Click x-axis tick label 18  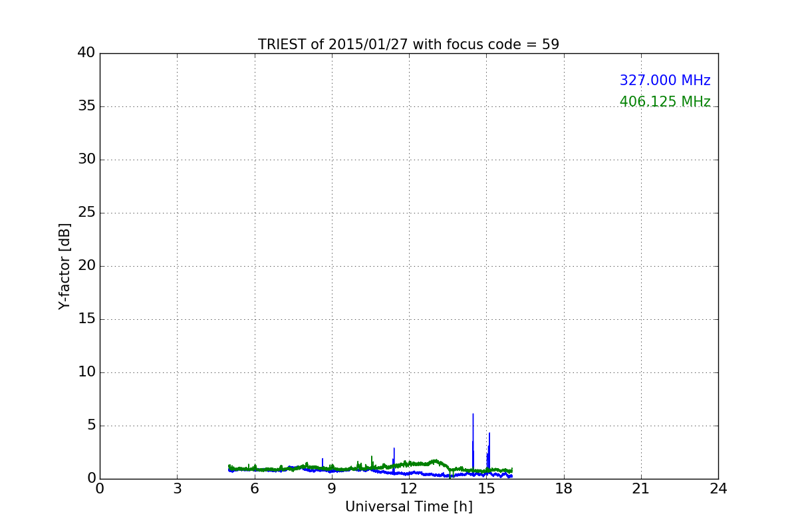coord(564,489)
